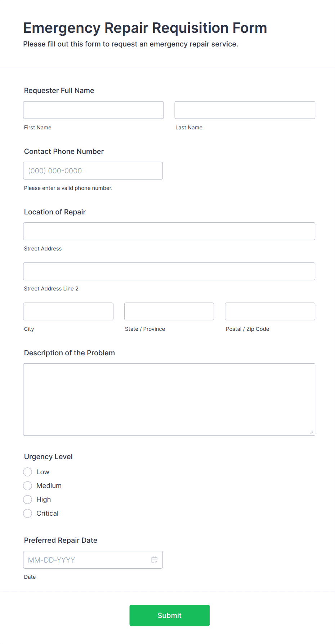Screen dimensions: 335x644
Task: Click the phone number validation hint text
Action: coord(68,188)
